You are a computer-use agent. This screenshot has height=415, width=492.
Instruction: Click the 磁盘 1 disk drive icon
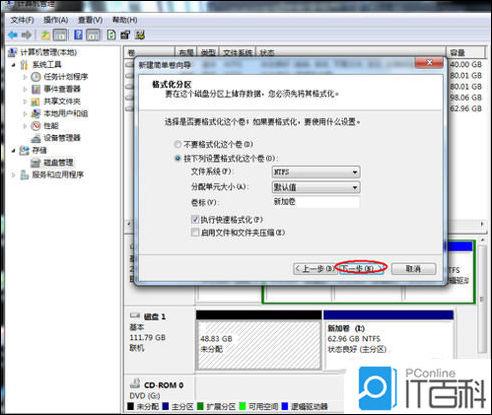click(x=135, y=315)
